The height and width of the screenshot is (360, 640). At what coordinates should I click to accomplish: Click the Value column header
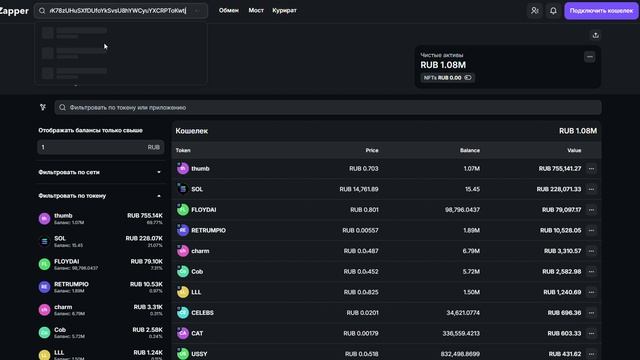(574, 150)
